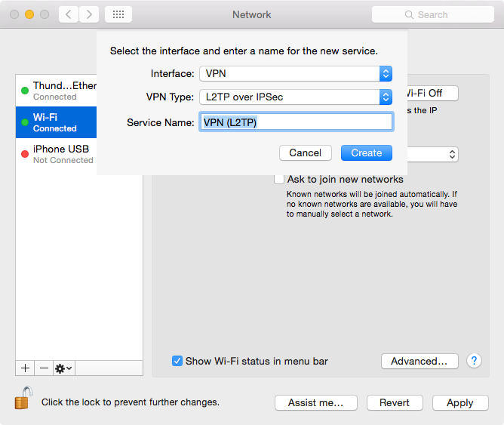This screenshot has width=504, height=425.
Task: Open the Interface dropdown
Action: [295, 73]
